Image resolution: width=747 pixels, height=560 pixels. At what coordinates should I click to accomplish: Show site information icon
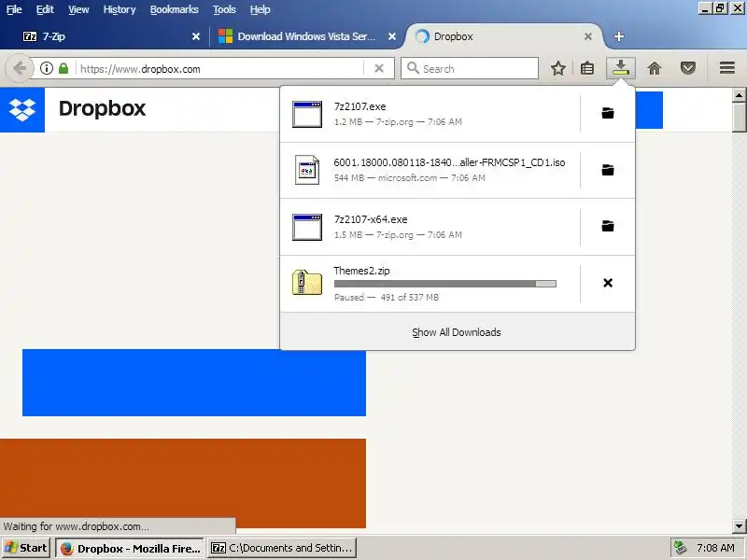(46, 68)
